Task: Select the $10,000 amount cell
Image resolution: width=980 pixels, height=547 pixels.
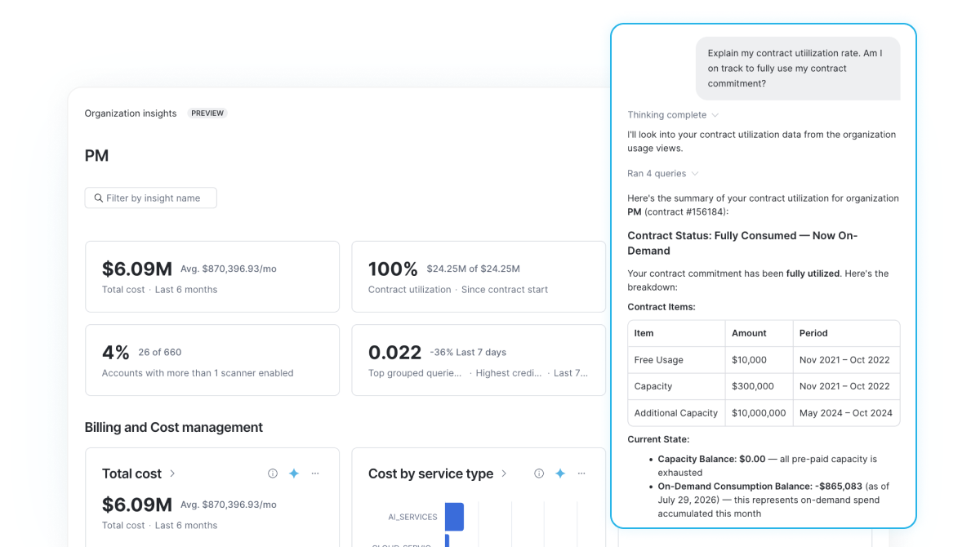Action: pos(759,360)
